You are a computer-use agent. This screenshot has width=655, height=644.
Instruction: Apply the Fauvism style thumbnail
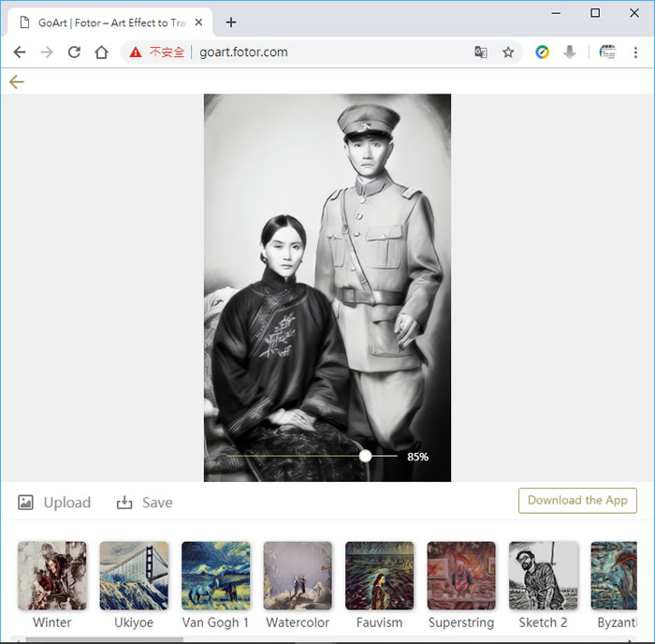click(x=379, y=576)
